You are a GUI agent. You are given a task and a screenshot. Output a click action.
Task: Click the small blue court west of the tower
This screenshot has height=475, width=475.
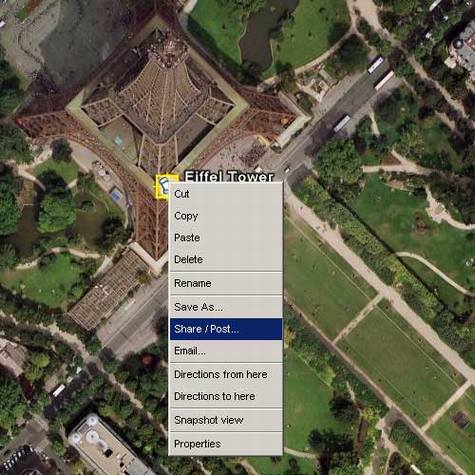tap(116, 195)
